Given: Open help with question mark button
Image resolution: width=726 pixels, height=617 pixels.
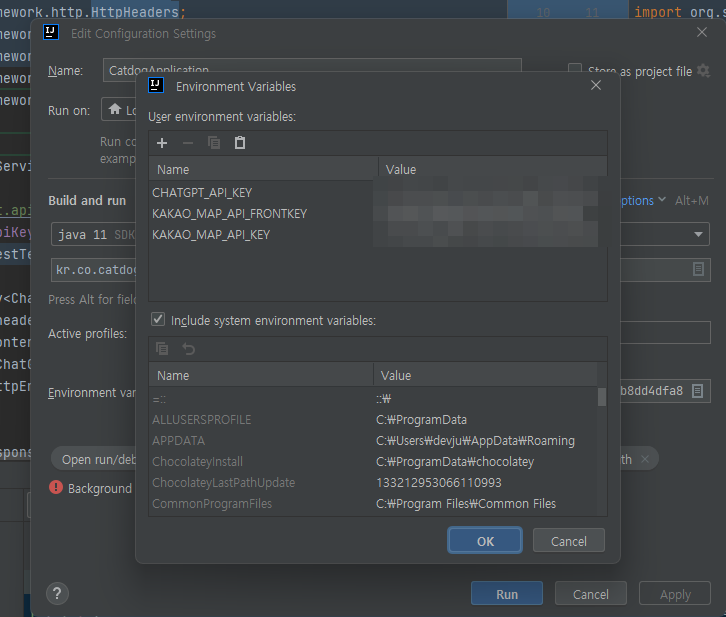Looking at the screenshot, I should pyautogui.click(x=57, y=593).
